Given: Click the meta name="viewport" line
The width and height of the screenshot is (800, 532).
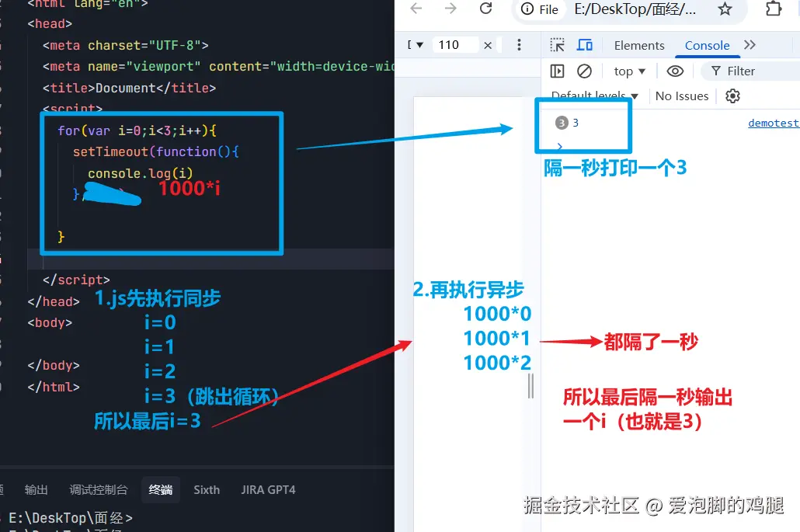Looking at the screenshot, I should [218, 66].
